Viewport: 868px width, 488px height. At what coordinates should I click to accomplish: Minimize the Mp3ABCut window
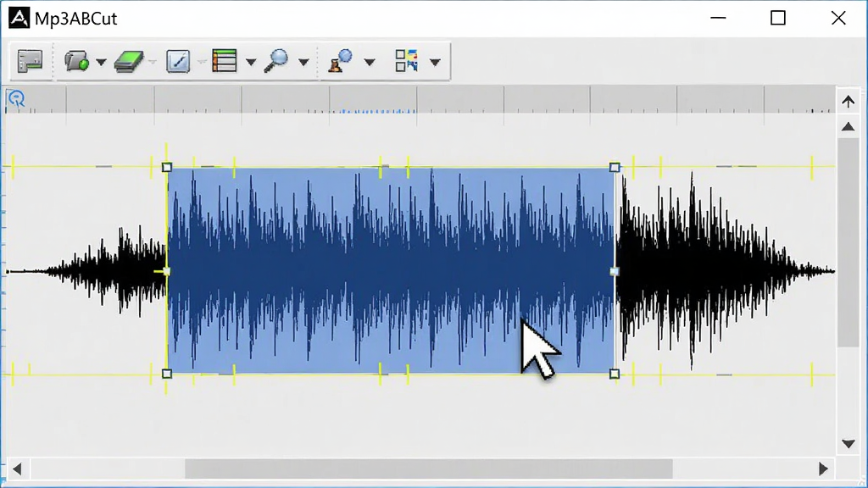pos(718,18)
